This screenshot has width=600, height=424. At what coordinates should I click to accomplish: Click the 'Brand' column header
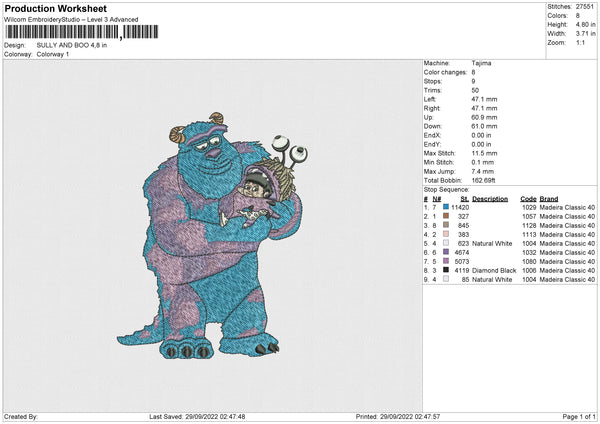tap(549, 199)
